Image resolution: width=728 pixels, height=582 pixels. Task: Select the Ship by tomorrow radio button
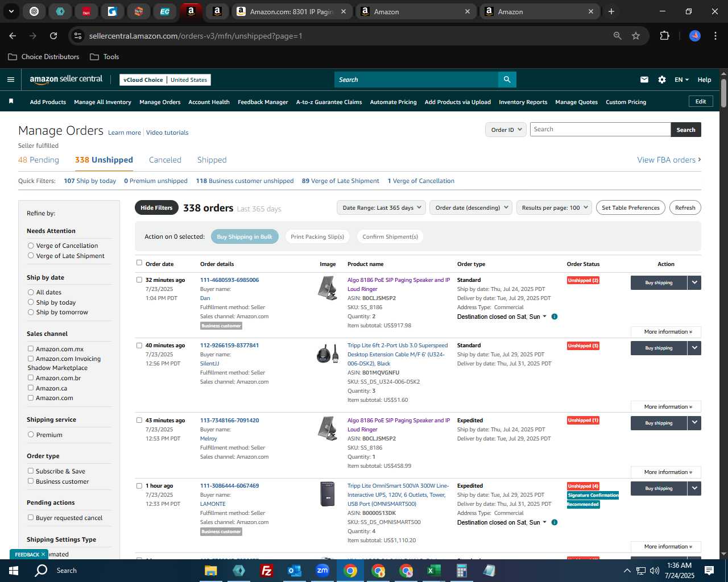pyautogui.click(x=31, y=312)
